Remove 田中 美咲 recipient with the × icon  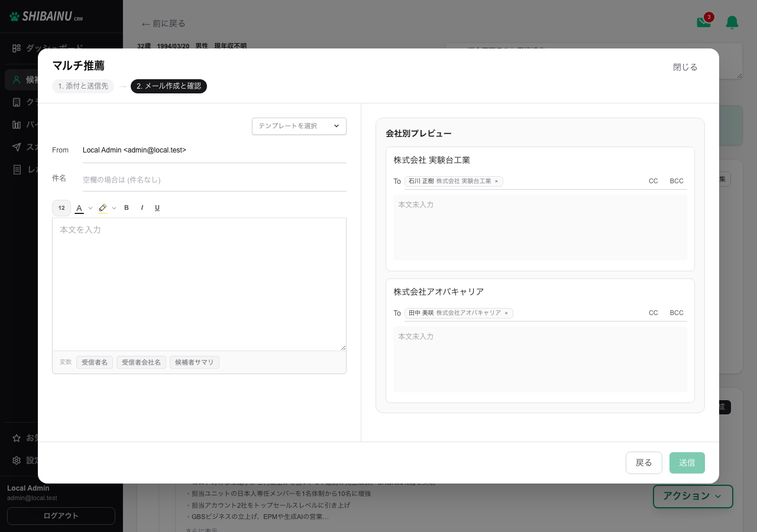click(x=506, y=313)
